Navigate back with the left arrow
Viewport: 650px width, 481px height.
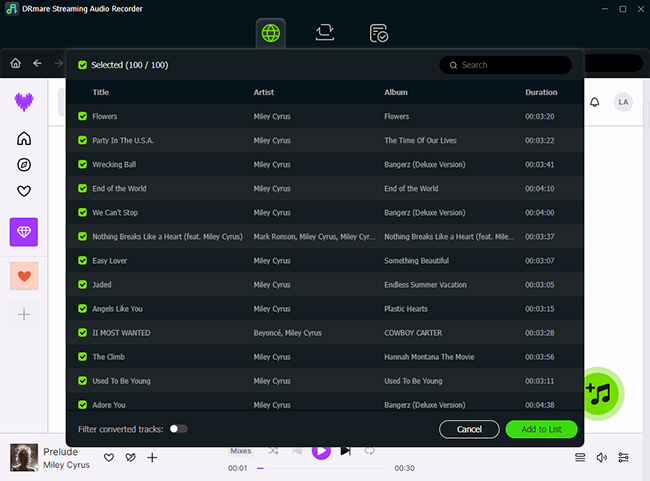point(37,63)
